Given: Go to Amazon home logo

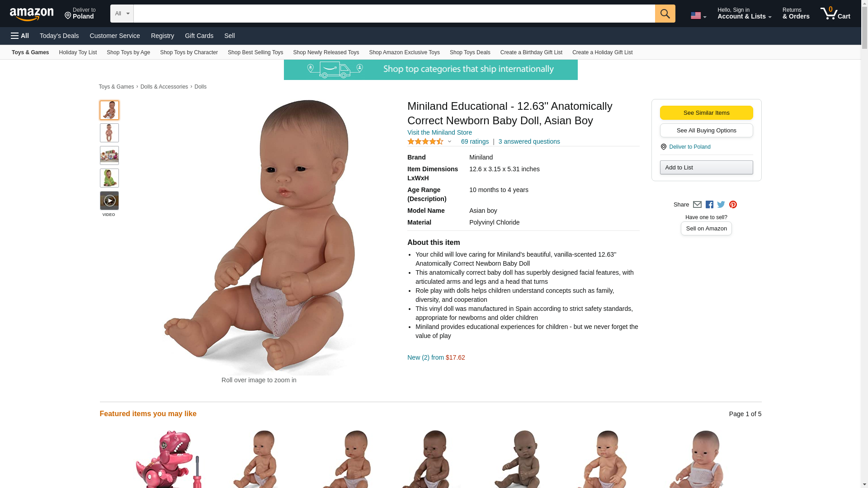Looking at the screenshot, I should coord(32,14).
